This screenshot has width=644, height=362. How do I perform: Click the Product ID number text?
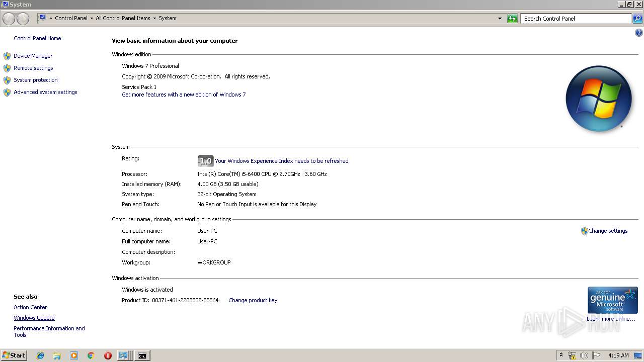(x=185, y=300)
